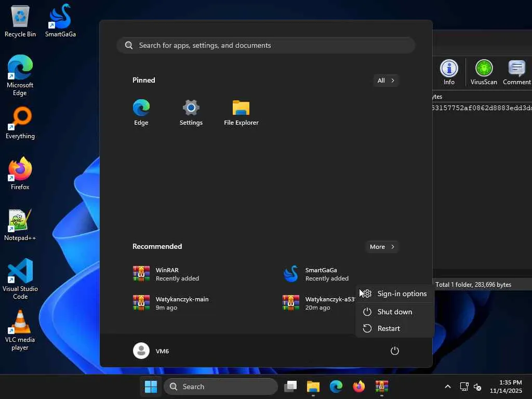
Task: Click WinRAR status text 'Total 1 folder, 283,696 bytes'
Action: coord(473,285)
